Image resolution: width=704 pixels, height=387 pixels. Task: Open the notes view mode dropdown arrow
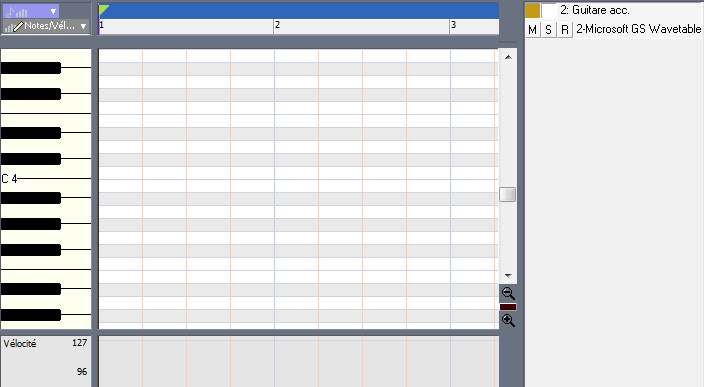click(x=53, y=11)
